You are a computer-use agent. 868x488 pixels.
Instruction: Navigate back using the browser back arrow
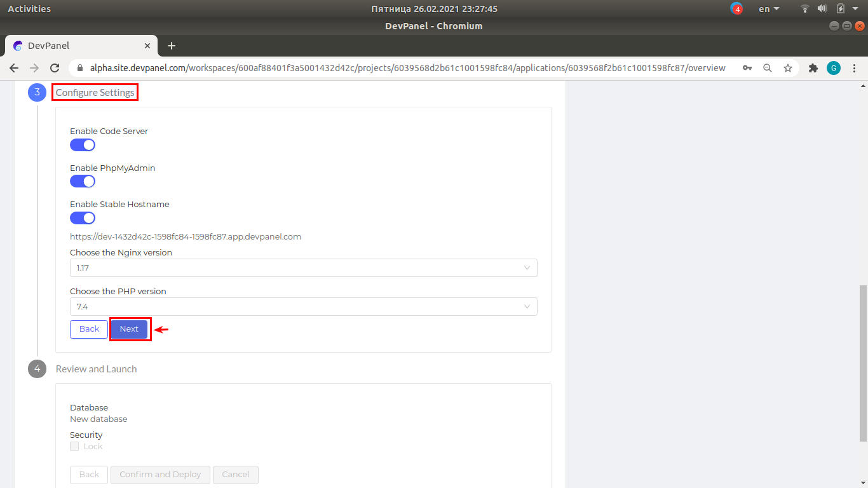click(14, 67)
